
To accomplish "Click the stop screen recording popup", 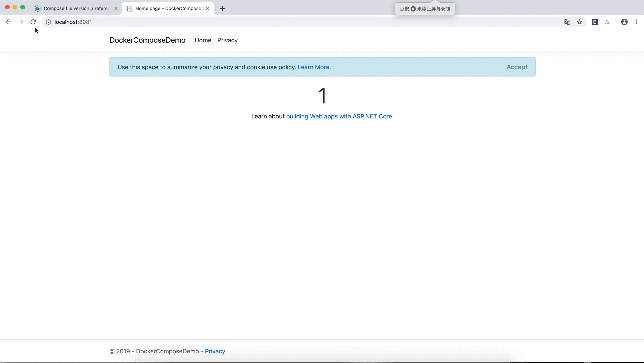I will pyautogui.click(x=425, y=9).
